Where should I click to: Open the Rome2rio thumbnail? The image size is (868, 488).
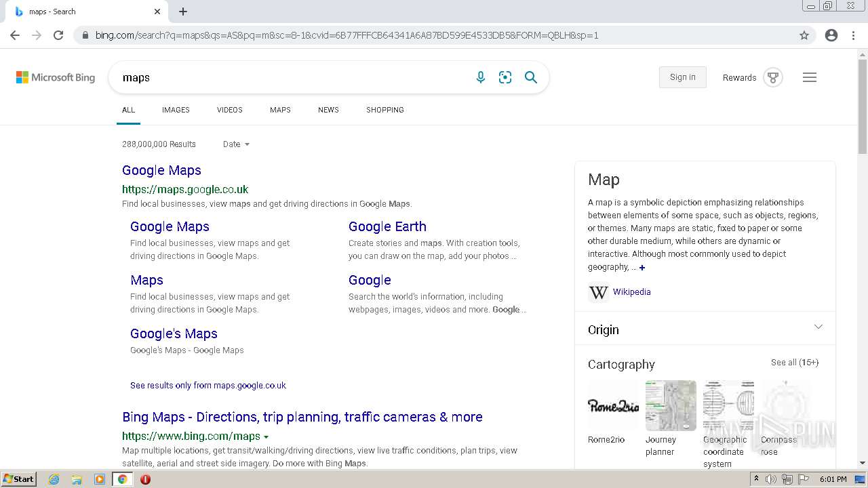(x=613, y=405)
